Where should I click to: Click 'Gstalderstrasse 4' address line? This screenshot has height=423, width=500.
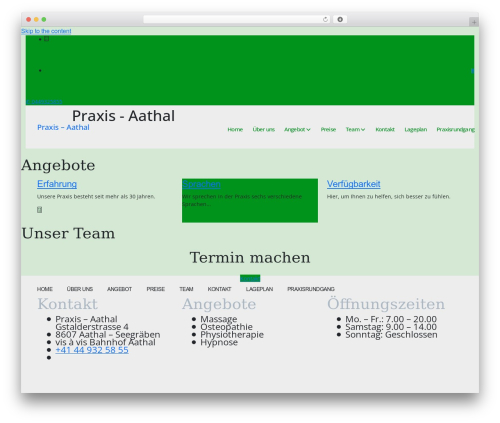click(92, 327)
